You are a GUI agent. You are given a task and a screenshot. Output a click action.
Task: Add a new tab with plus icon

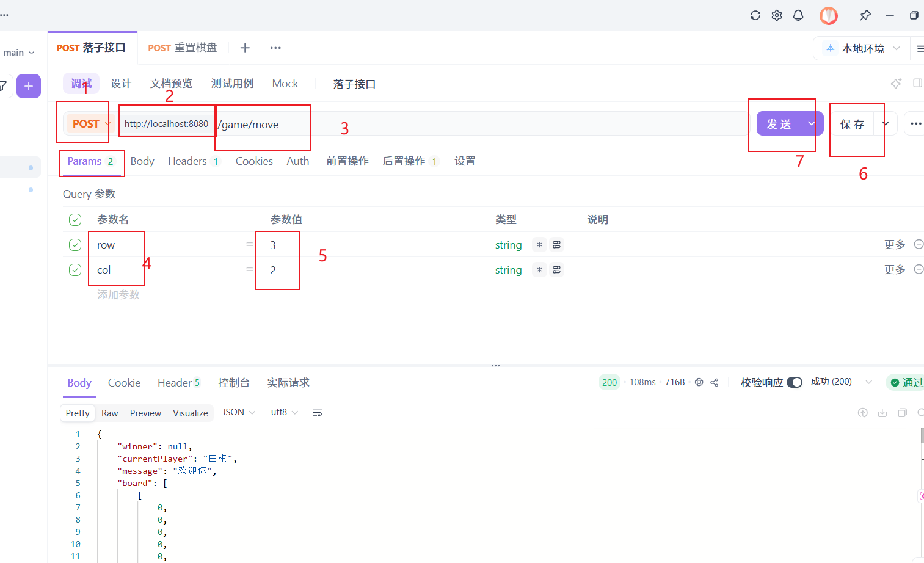(x=245, y=48)
